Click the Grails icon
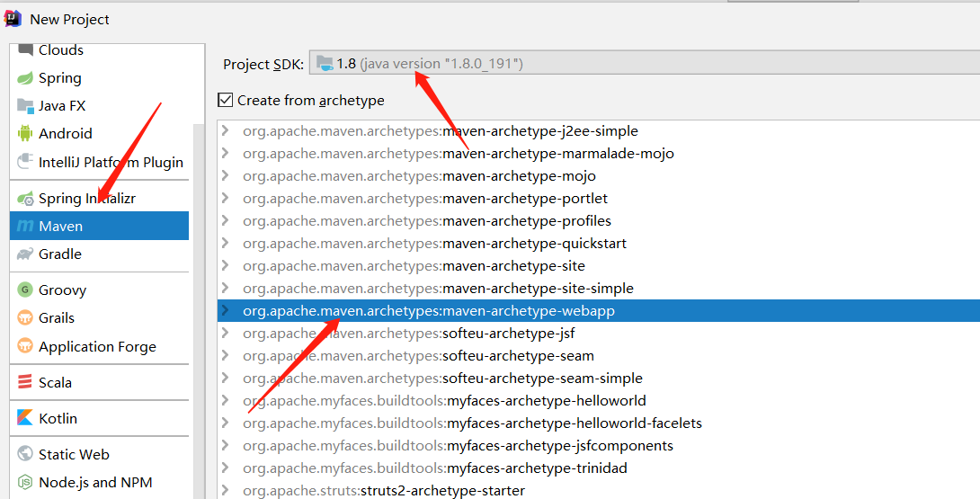The image size is (980, 499). [x=25, y=317]
